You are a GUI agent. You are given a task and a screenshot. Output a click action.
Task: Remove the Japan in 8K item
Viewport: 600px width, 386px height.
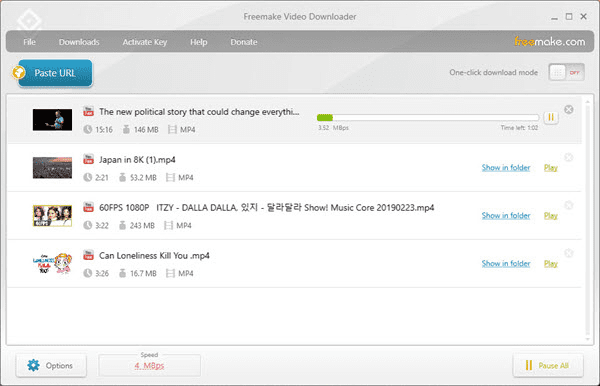pyautogui.click(x=569, y=157)
